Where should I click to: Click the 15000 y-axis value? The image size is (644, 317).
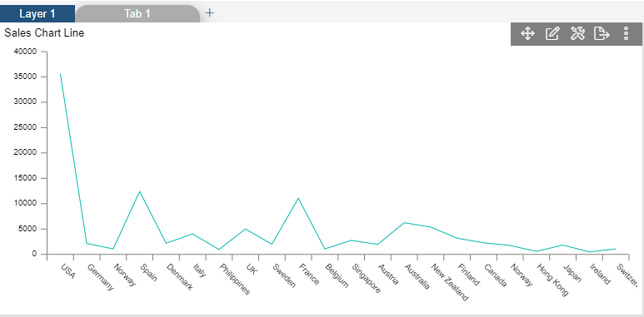click(26, 178)
